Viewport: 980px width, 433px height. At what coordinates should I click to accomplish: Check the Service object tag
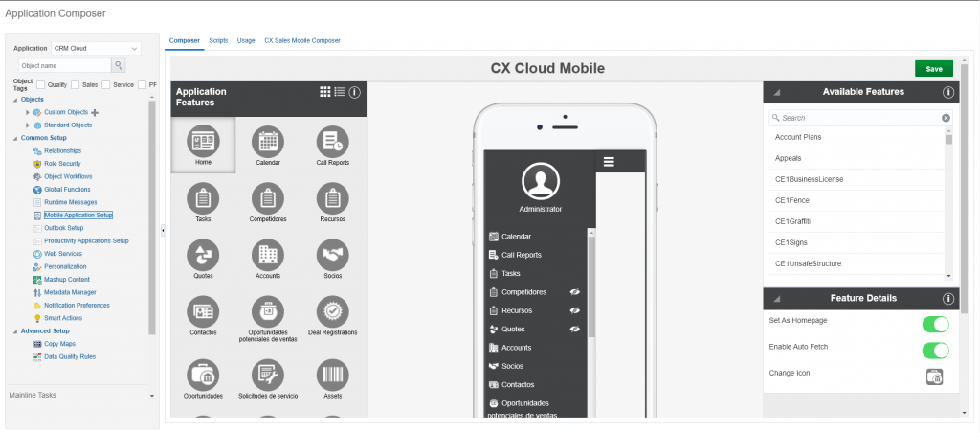(105, 84)
